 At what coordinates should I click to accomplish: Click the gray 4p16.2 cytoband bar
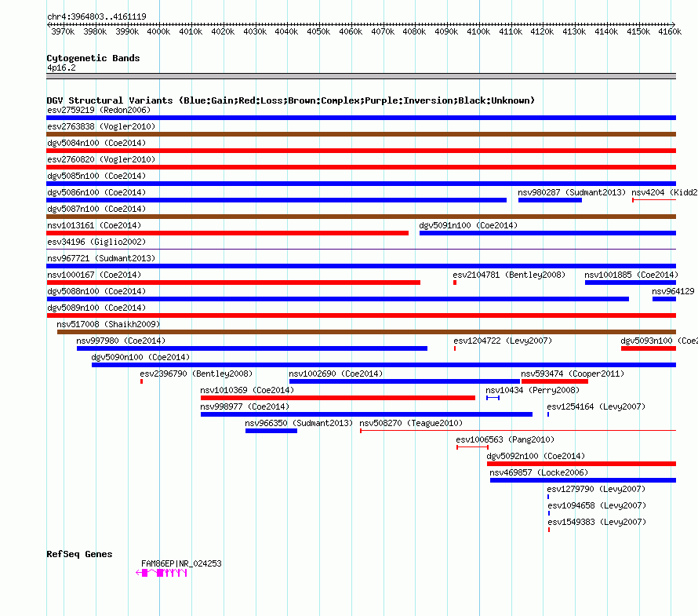click(361, 77)
